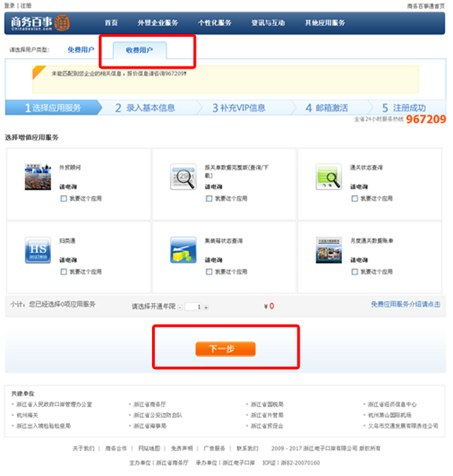
Task: Check 我要这个应用 for 月度通关数据账单
Action: click(354, 272)
